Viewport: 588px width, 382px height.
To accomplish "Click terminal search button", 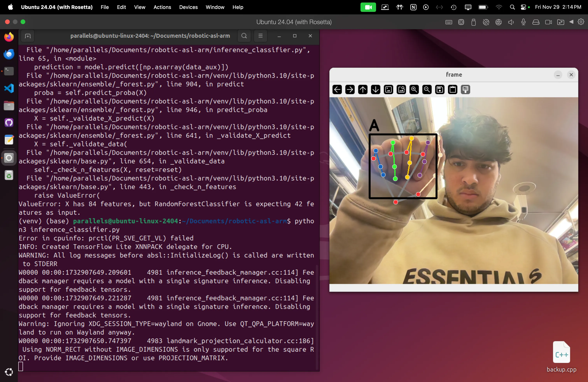I will coord(244,36).
